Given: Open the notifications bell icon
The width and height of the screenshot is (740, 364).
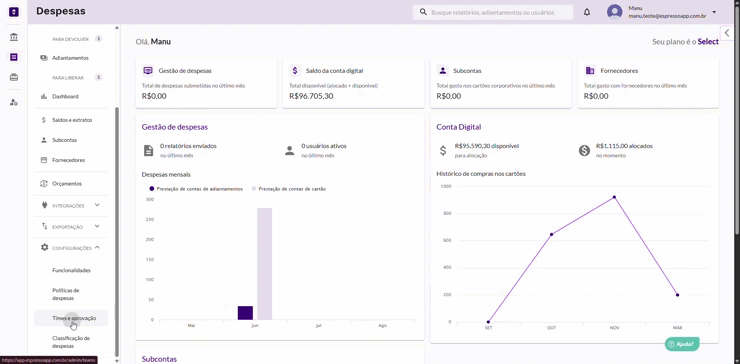Looking at the screenshot, I should click(x=587, y=12).
